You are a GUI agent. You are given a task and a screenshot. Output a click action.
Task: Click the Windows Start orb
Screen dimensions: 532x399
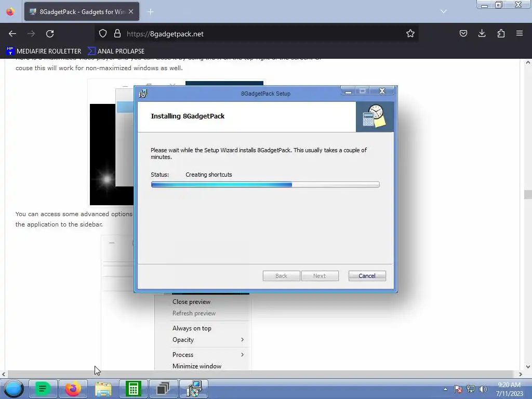point(14,389)
